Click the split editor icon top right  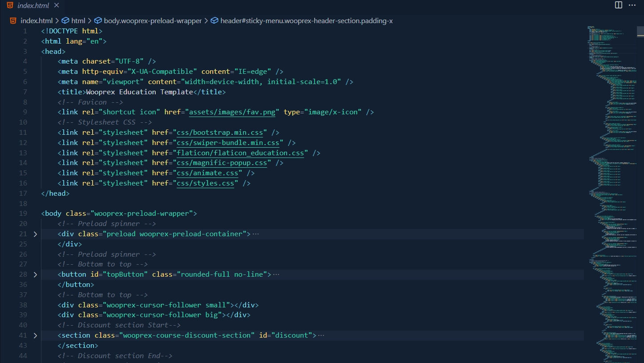[x=618, y=5]
